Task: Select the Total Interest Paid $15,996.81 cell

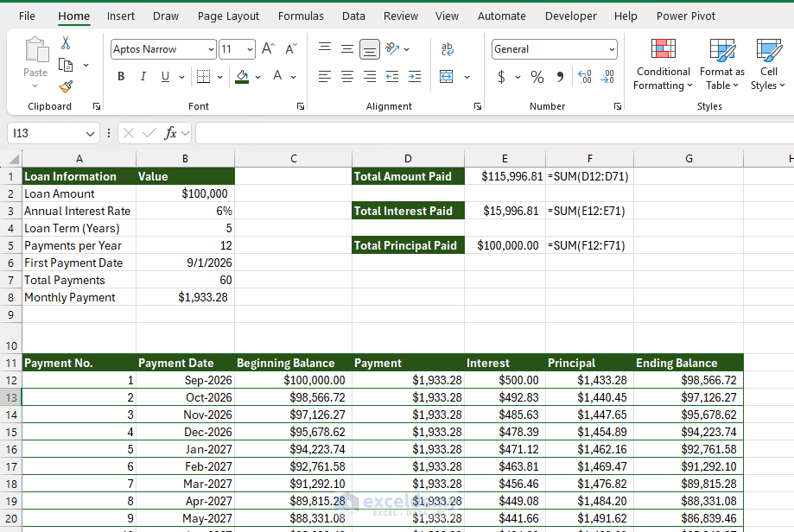Action: [505, 211]
